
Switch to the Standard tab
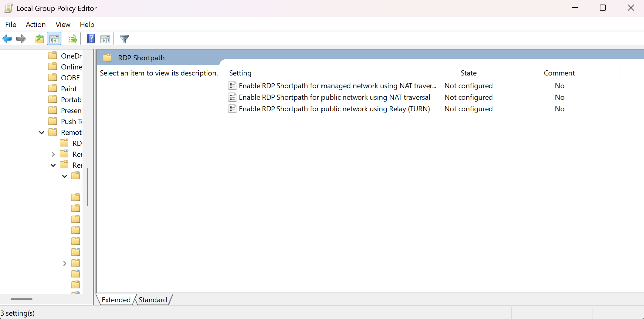(x=153, y=299)
